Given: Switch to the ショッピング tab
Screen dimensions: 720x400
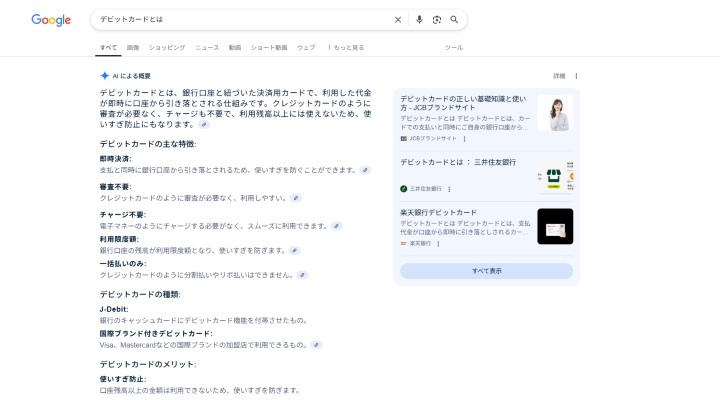Looking at the screenshot, I should [167, 48].
